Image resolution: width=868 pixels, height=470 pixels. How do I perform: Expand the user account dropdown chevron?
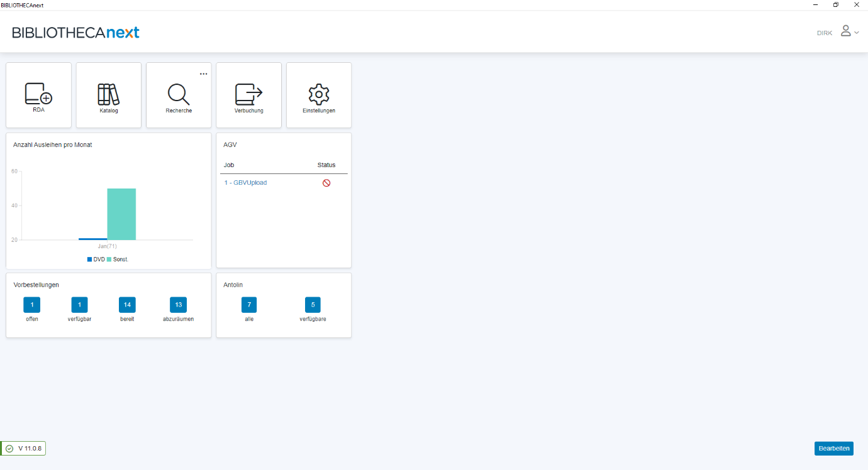pos(857,33)
